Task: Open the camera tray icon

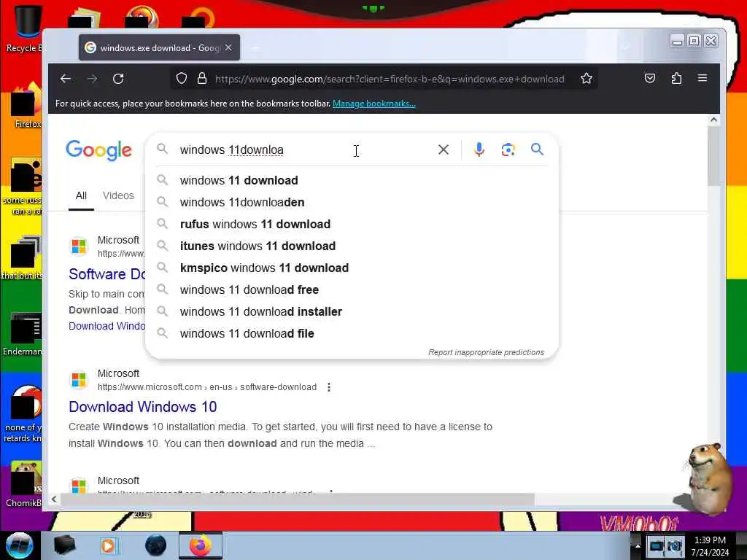Action: click(673, 546)
